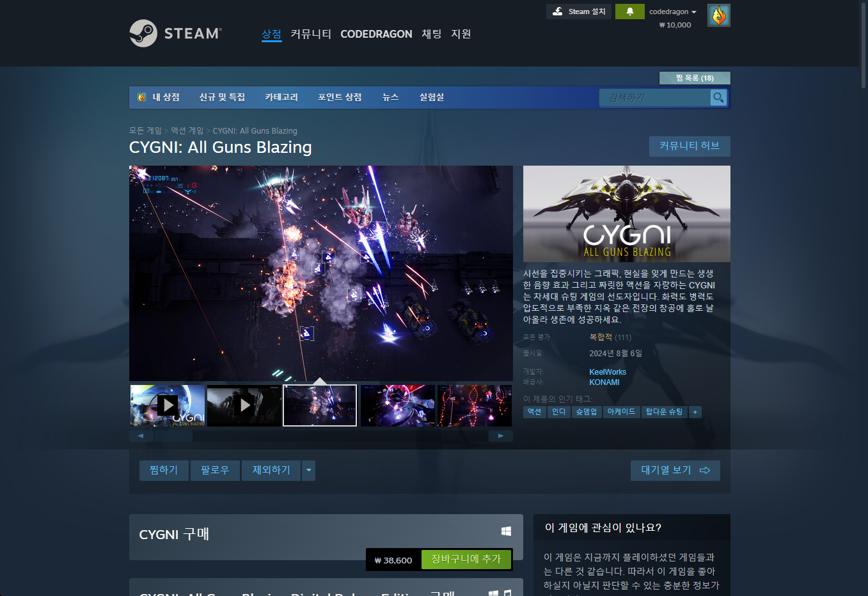Image resolution: width=868 pixels, height=596 pixels.
Task: Expand more tags with plus button
Action: 695,412
